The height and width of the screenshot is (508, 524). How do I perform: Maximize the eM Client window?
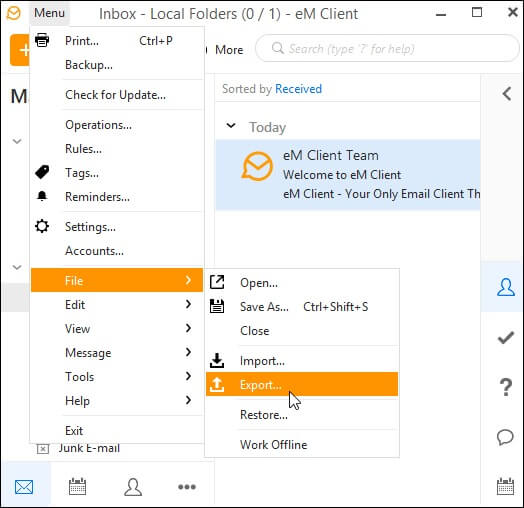[x=477, y=12]
